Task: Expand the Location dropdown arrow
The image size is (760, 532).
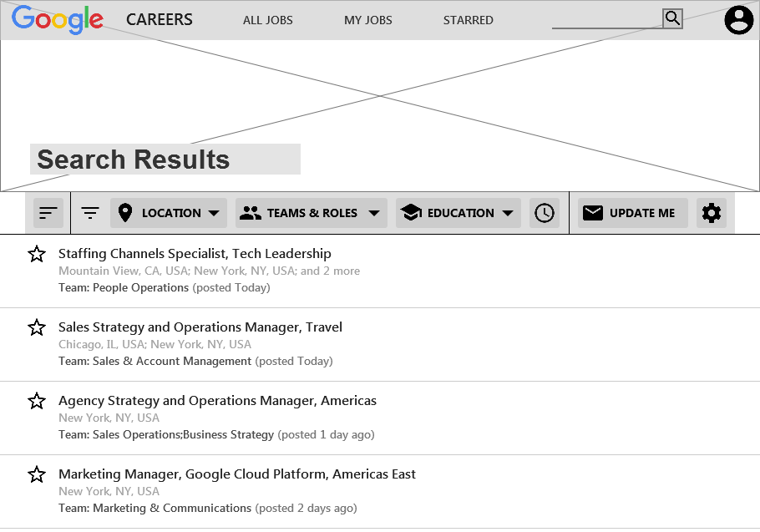Action: pyautogui.click(x=214, y=213)
